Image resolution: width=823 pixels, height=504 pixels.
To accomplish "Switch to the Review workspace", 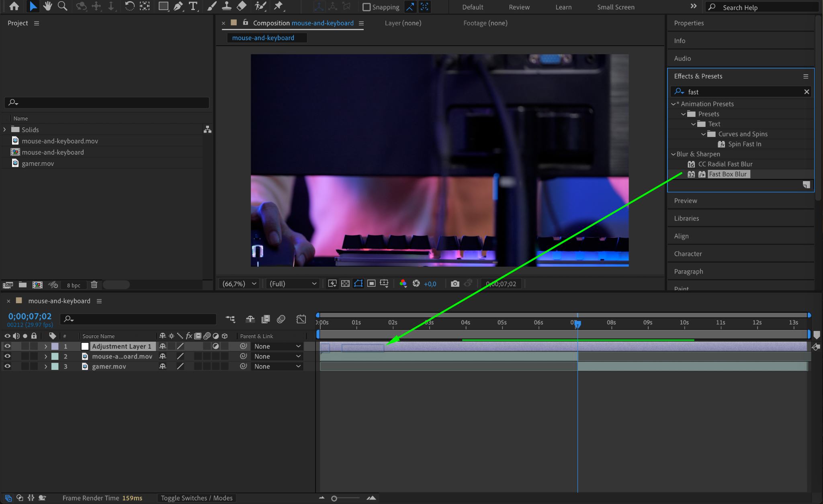I will [519, 7].
